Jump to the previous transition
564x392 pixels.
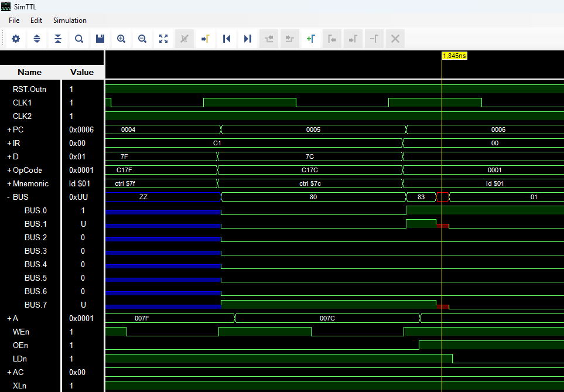[x=227, y=39]
